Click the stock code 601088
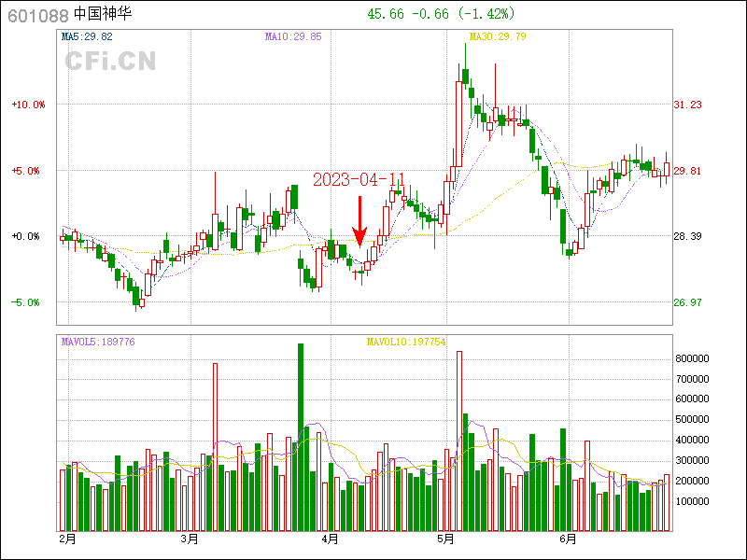Image resolution: width=747 pixels, height=560 pixels. point(38,16)
